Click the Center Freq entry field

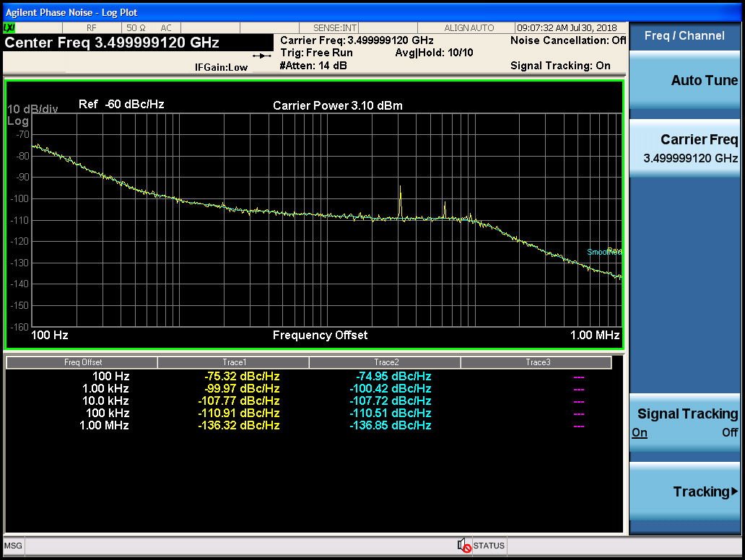[x=112, y=43]
